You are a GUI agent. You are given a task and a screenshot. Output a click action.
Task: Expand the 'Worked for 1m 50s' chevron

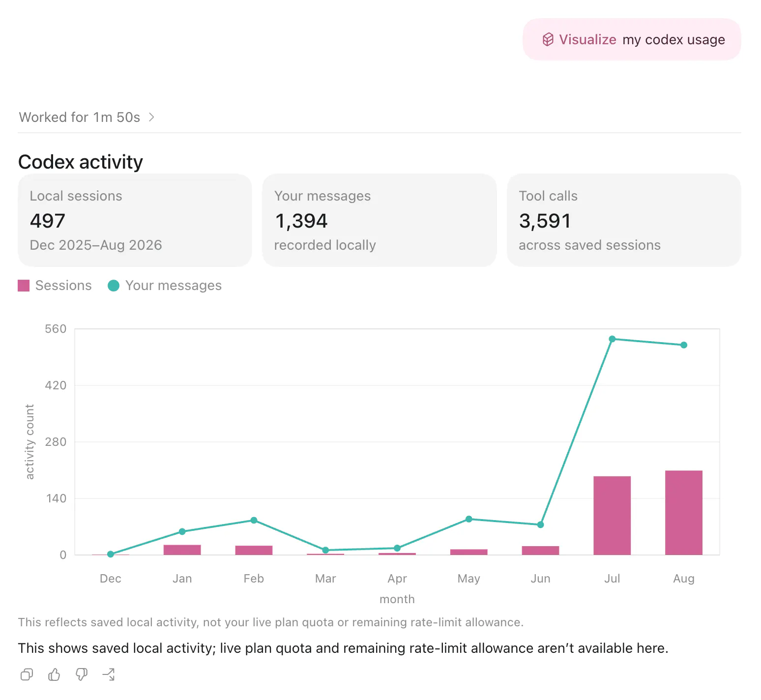pyautogui.click(x=151, y=117)
